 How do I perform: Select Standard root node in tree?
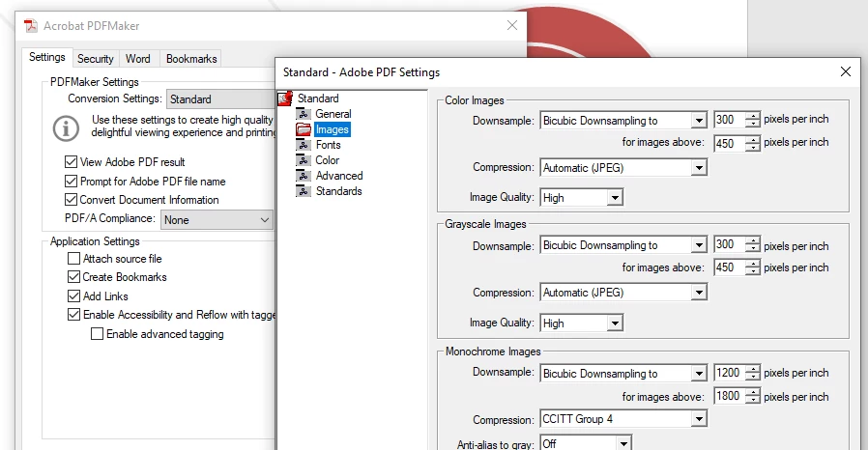click(x=318, y=98)
